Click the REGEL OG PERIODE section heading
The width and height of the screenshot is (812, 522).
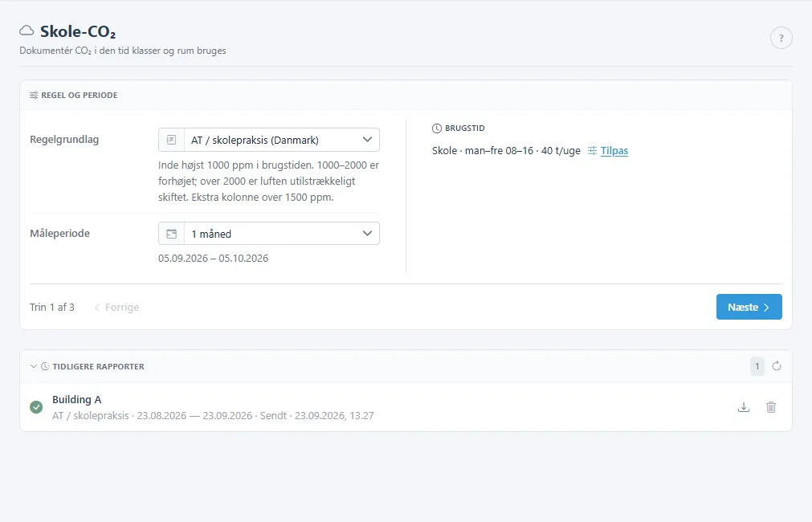point(80,96)
